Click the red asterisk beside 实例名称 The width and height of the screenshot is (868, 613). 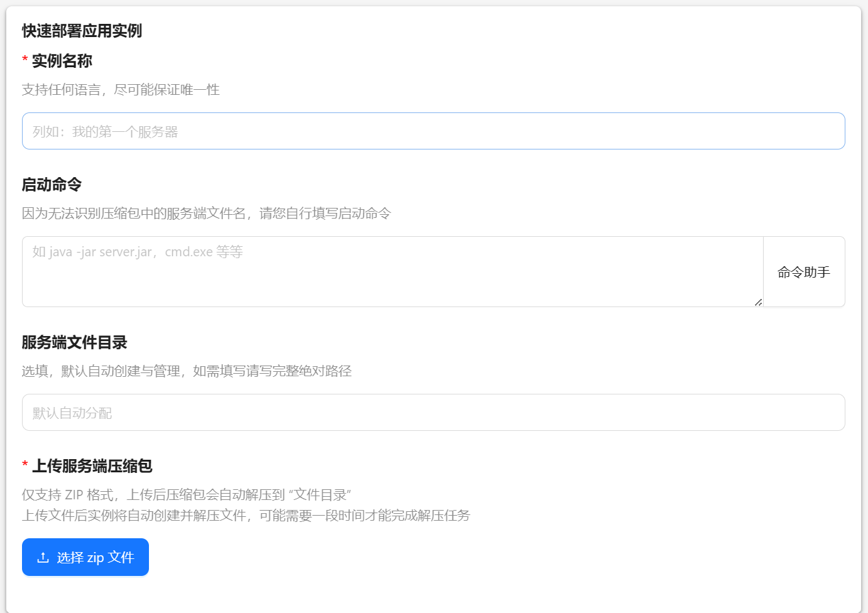(25, 60)
